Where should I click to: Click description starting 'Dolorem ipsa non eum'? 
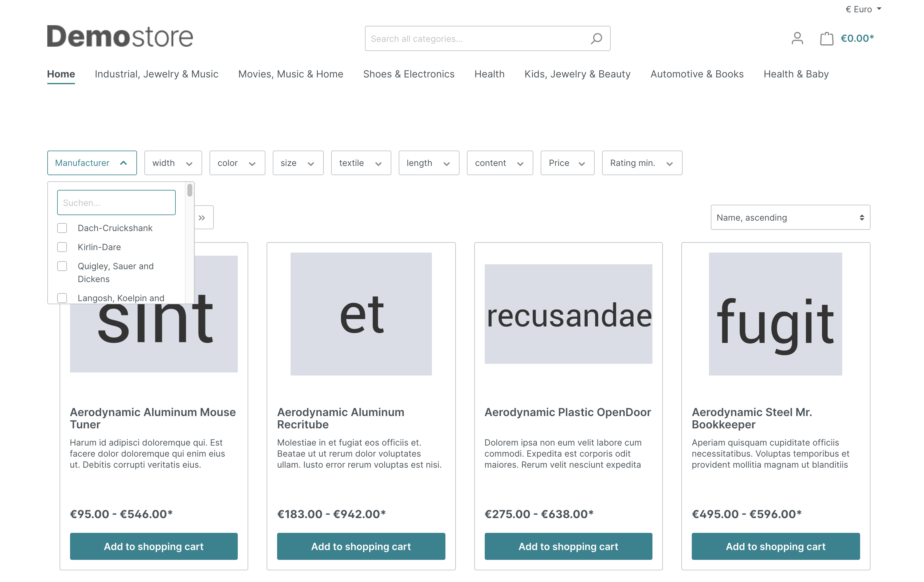pos(563,453)
